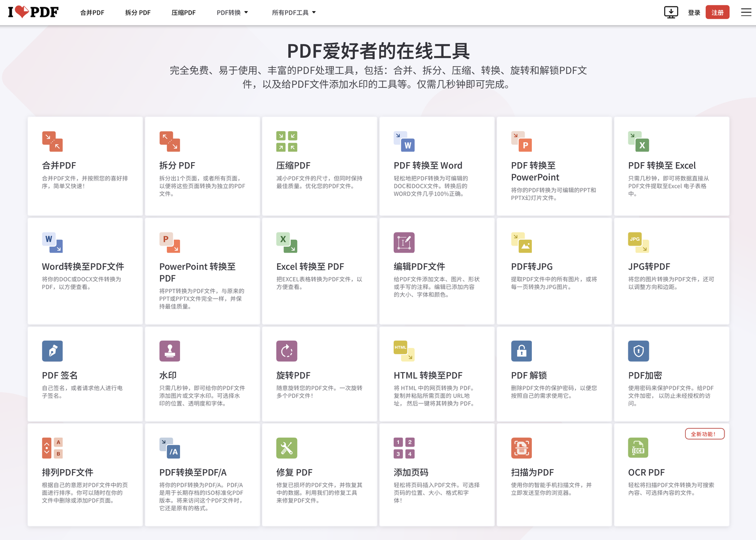Click the PDF转换至PDF/A icon

(x=170, y=448)
